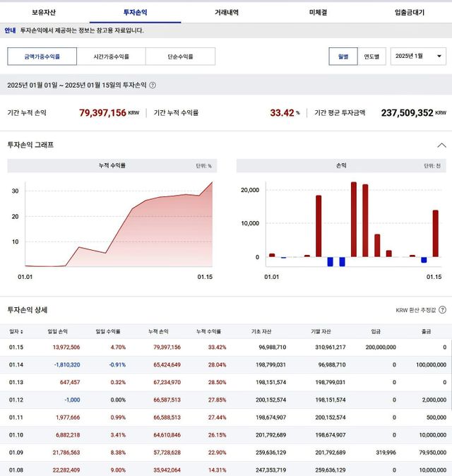452x476 pixels.
Task: Click the help icon beside 투자손익 period title
Action: pos(153,85)
